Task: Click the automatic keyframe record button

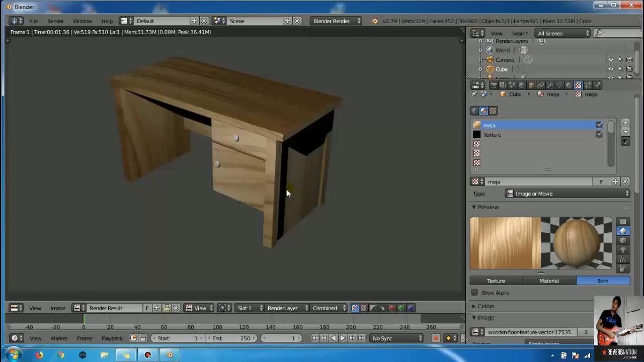Action: (436, 338)
